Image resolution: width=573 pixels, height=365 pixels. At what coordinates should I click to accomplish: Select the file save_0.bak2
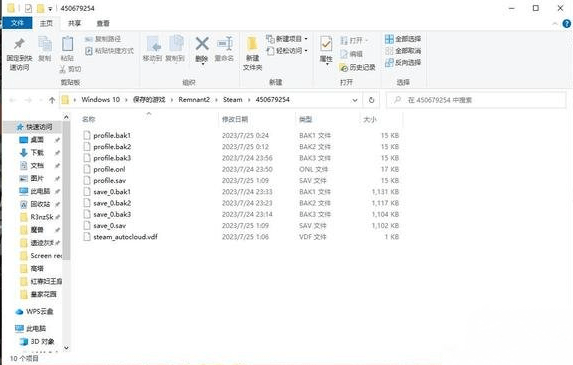pyautogui.click(x=112, y=204)
